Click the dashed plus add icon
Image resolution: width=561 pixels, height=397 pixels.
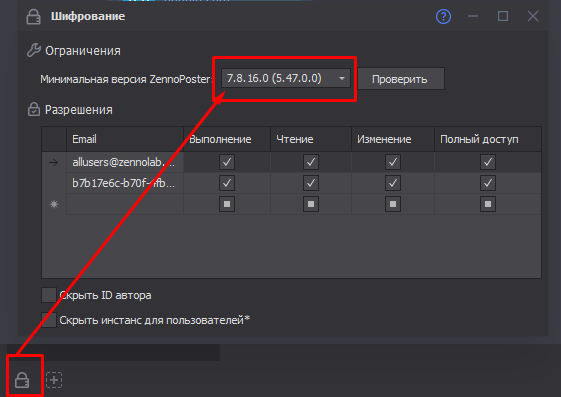point(54,380)
